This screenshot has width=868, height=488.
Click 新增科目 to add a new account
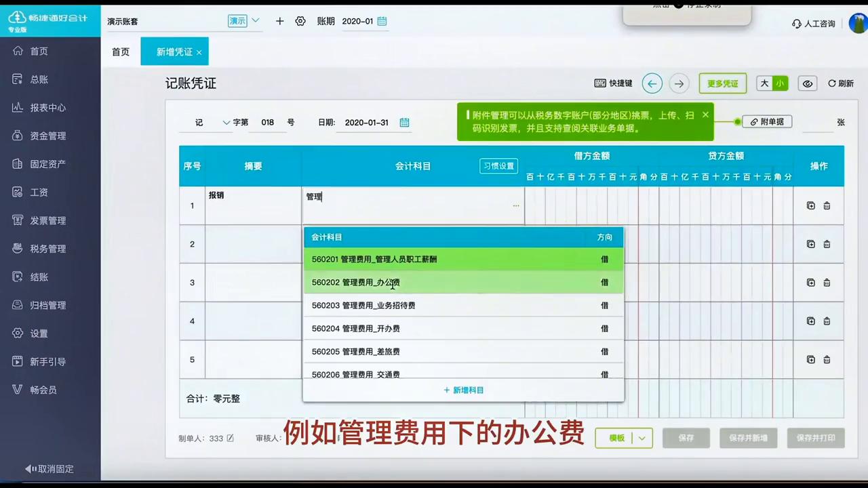coord(463,390)
